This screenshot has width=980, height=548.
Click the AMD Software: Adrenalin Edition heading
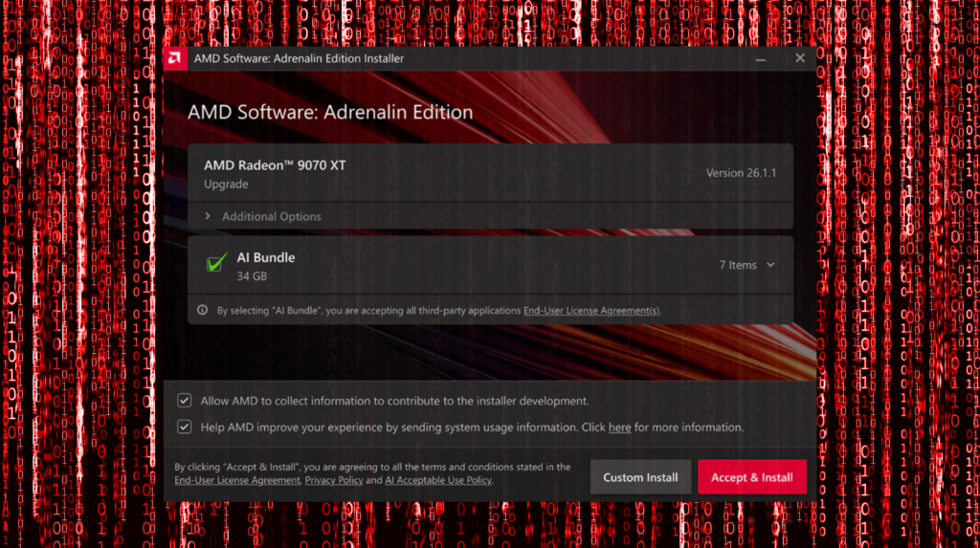tap(330, 112)
